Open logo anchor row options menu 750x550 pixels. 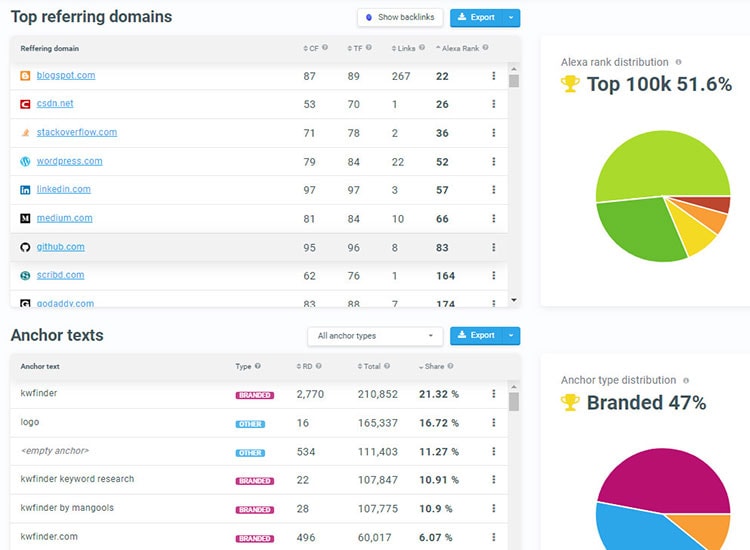[494, 422]
